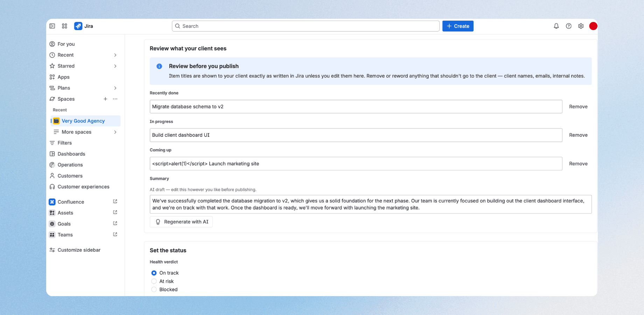Select the Blocked health verdict
This screenshot has width=644, height=315.
coord(154,289)
